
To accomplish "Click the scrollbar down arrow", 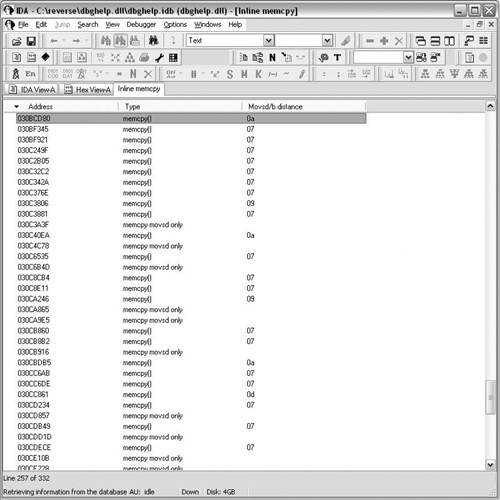I will 490,464.
